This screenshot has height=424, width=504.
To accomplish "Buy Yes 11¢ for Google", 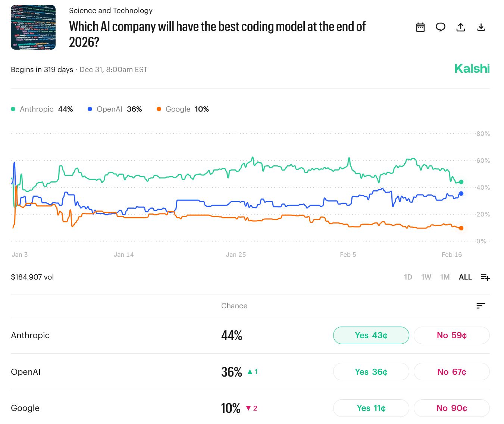I will point(371,408).
